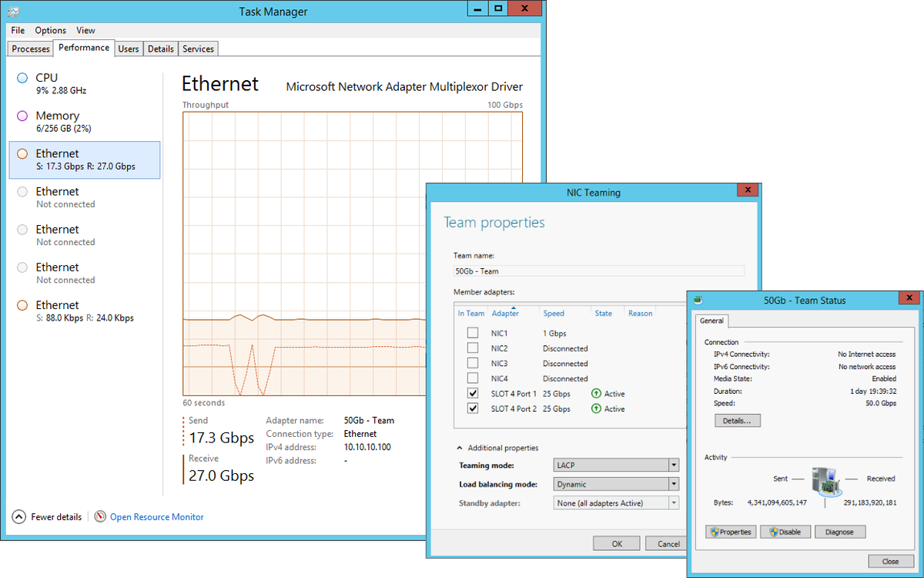Open Resource Monitor via the link
Screen dimensions: 924x578
pyautogui.click(x=156, y=516)
